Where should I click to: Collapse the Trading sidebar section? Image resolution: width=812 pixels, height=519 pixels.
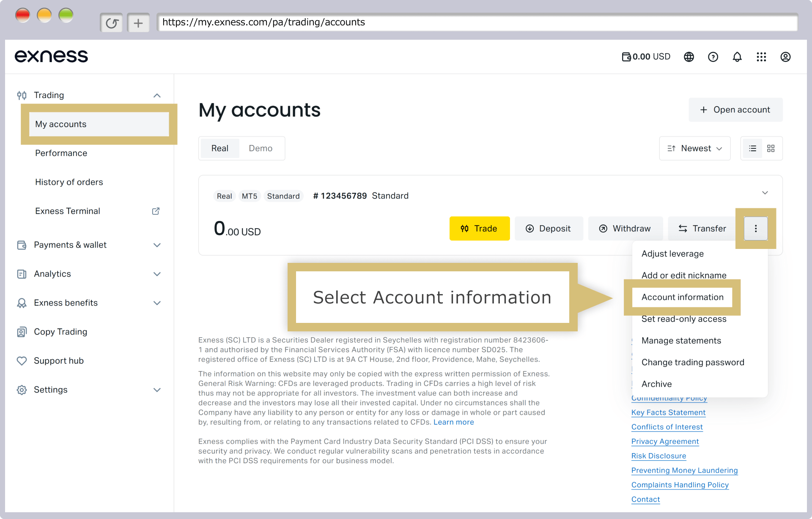[x=157, y=96]
